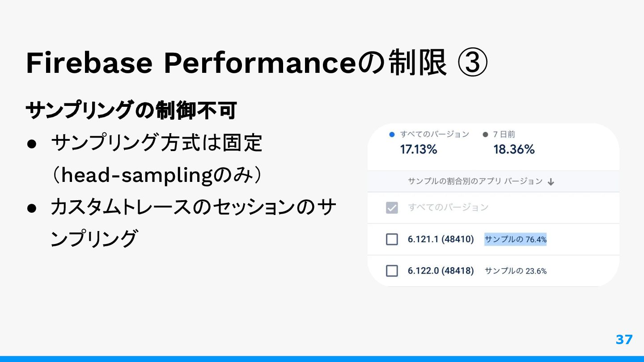The height and width of the screenshot is (362, 644).
Task: Sort by サンプルの割合別のアプリ バージョン header
Action: [x=475, y=181]
